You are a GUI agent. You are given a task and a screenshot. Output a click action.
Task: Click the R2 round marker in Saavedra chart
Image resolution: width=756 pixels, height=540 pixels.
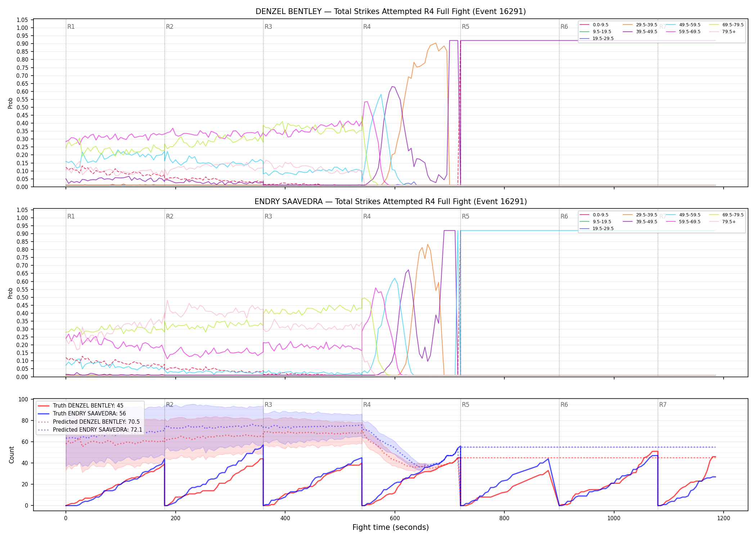click(x=170, y=216)
